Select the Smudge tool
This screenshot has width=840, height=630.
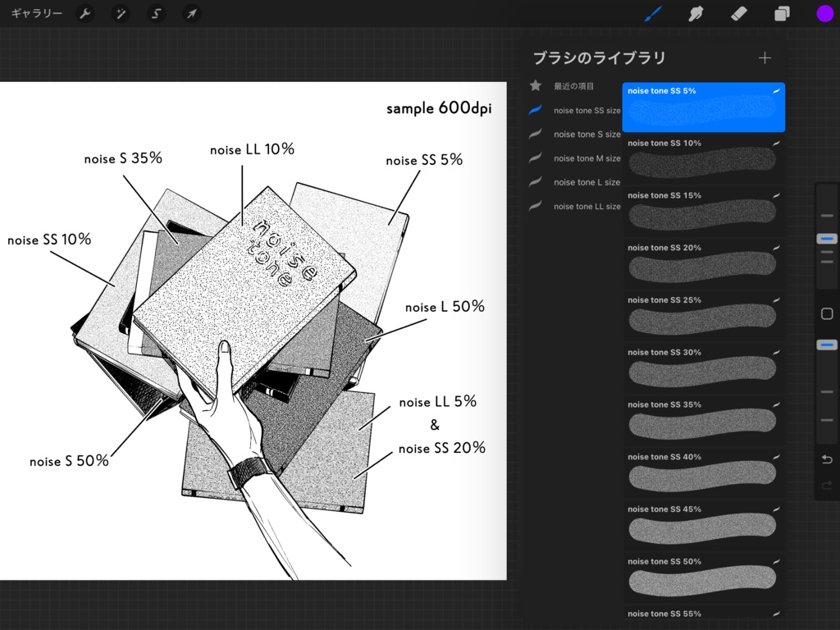(x=695, y=13)
